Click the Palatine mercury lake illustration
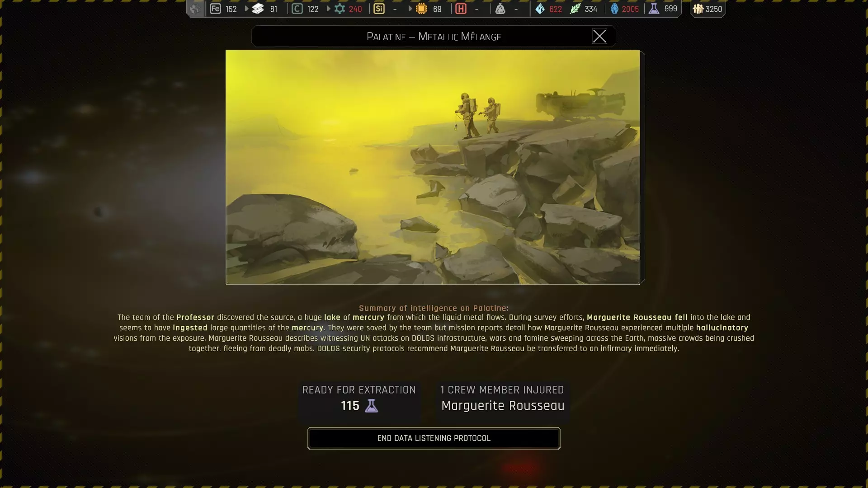The width and height of the screenshot is (868, 488). (x=433, y=167)
